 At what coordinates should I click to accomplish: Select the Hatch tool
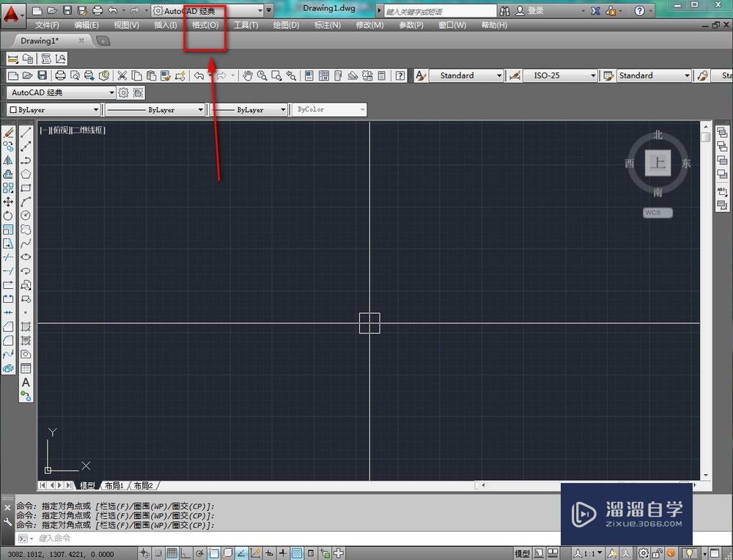pos(26,326)
